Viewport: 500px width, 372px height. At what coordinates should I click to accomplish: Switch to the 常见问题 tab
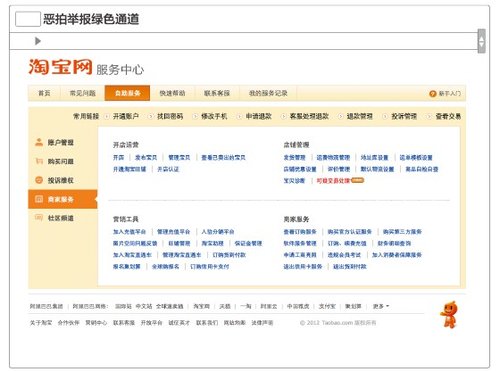point(82,93)
